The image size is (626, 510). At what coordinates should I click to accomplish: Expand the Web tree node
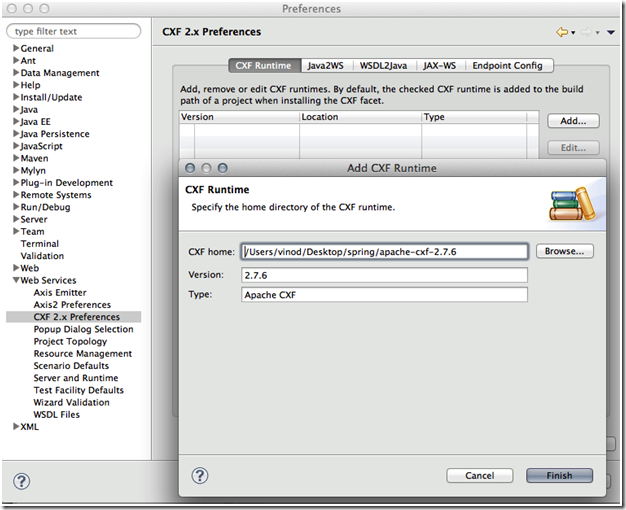pyautogui.click(x=16, y=268)
